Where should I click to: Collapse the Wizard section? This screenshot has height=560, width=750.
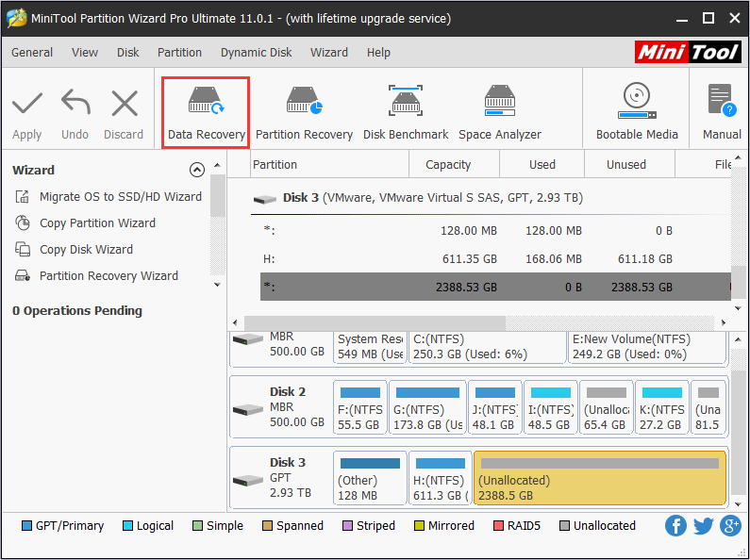[197, 170]
